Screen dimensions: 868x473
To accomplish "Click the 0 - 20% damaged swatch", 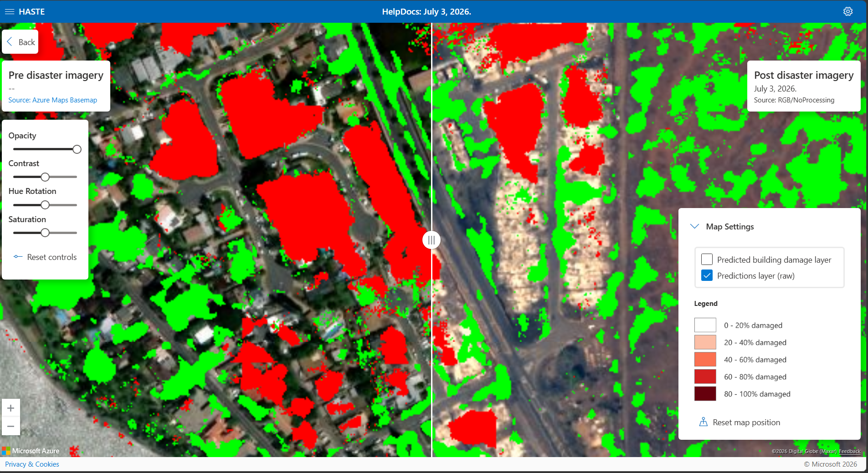I will (x=705, y=325).
